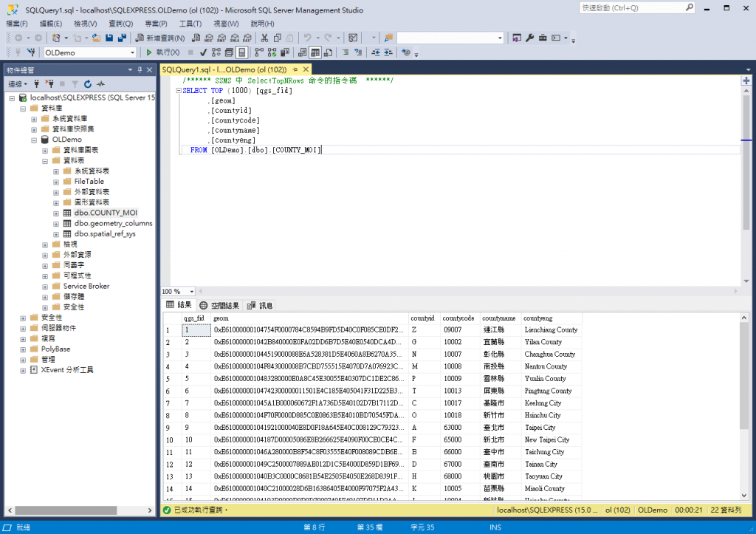Click the Parse query checkmark icon
The height and width of the screenshot is (534, 756).
204,52
